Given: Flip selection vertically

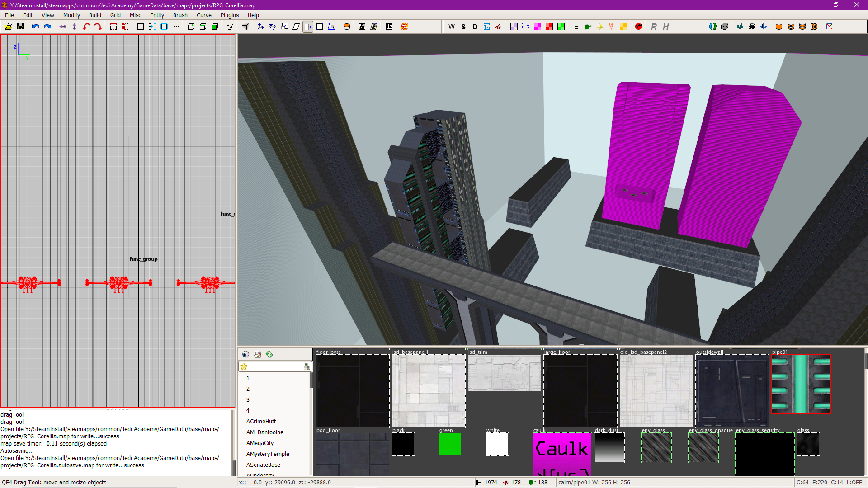Looking at the screenshot, I should [75, 27].
